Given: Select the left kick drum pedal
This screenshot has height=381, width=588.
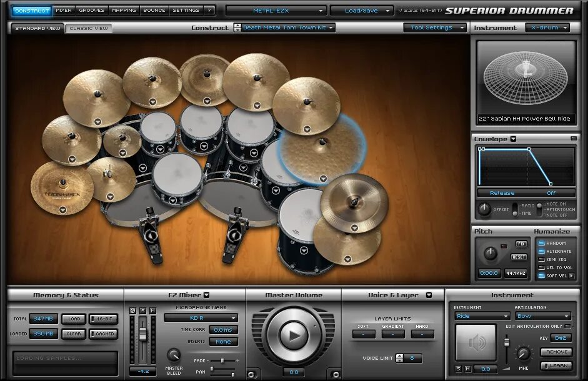Looking at the screenshot, I should point(151,235).
